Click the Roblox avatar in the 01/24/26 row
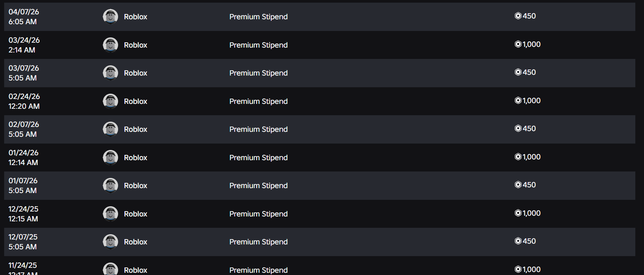 tap(111, 158)
